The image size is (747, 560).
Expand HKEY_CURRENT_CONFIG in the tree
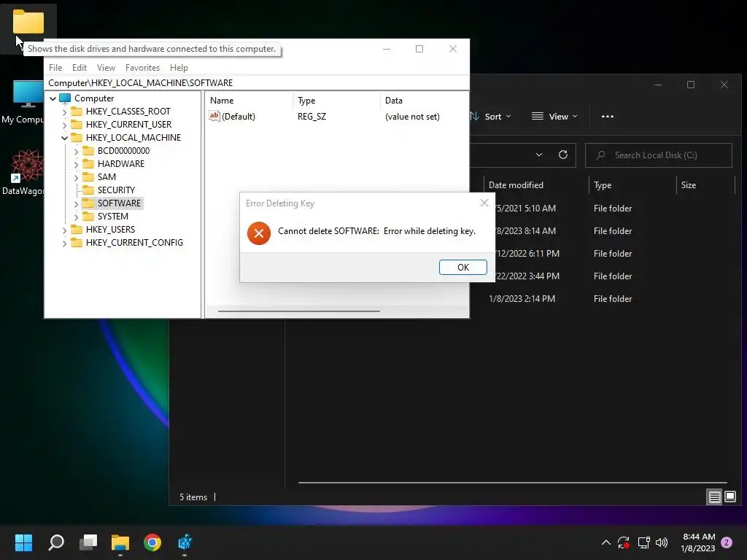coord(64,243)
